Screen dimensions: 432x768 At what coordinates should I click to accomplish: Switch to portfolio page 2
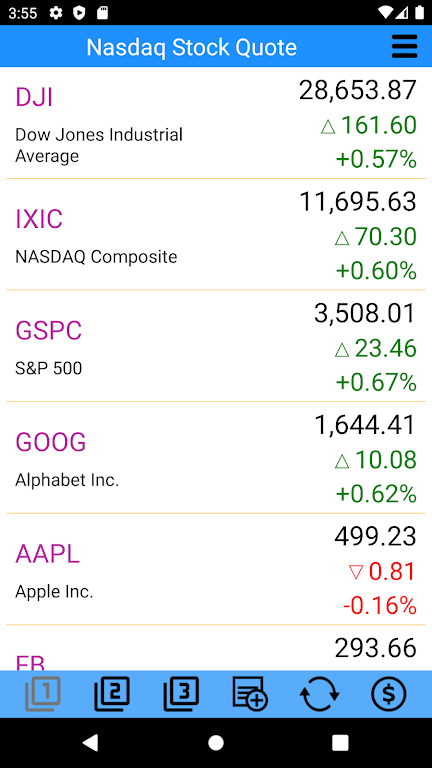pyautogui.click(x=112, y=694)
